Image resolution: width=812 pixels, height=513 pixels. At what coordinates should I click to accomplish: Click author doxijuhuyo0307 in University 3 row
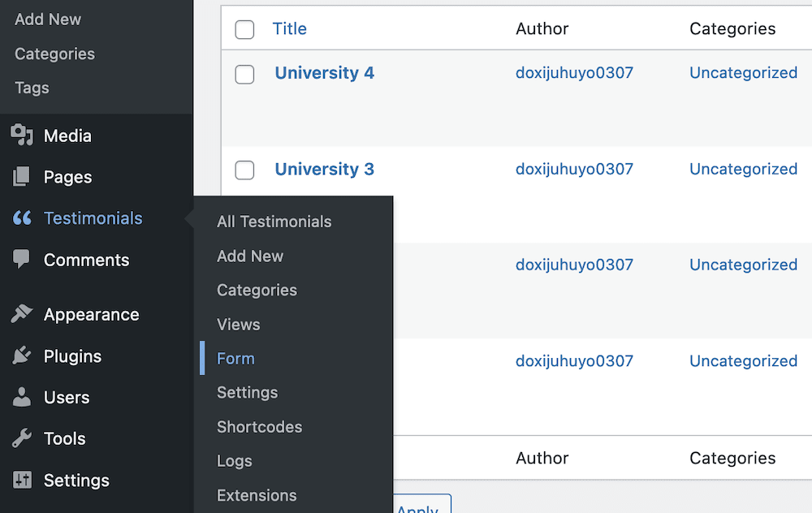tap(574, 169)
